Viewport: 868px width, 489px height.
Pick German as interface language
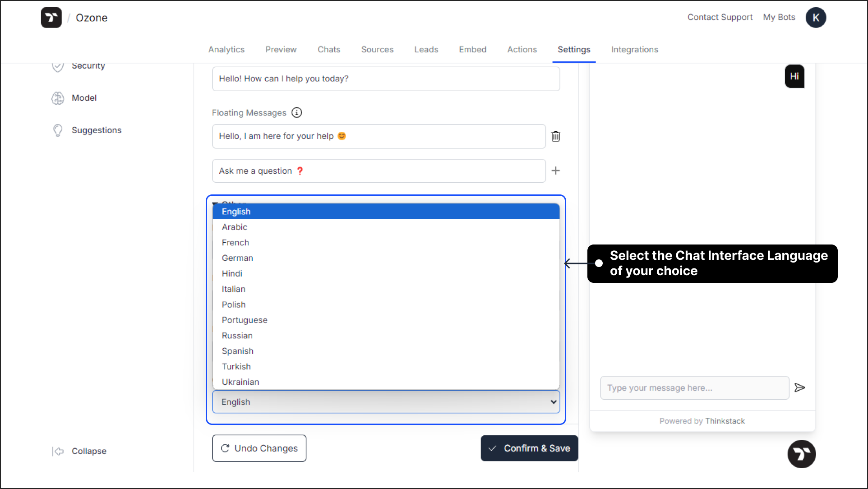click(386, 258)
